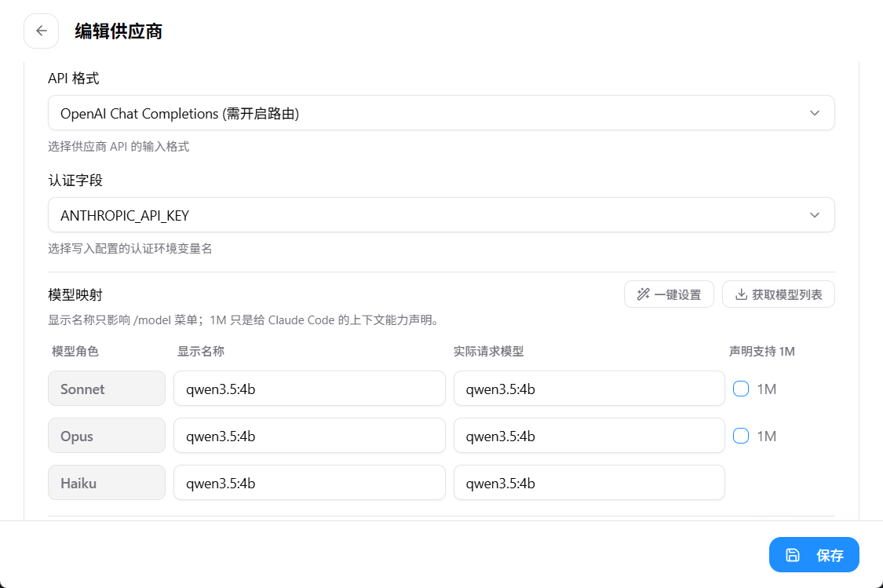883x588 pixels.
Task: Expand the 认证字段 chevron arrow
Action: (x=814, y=215)
